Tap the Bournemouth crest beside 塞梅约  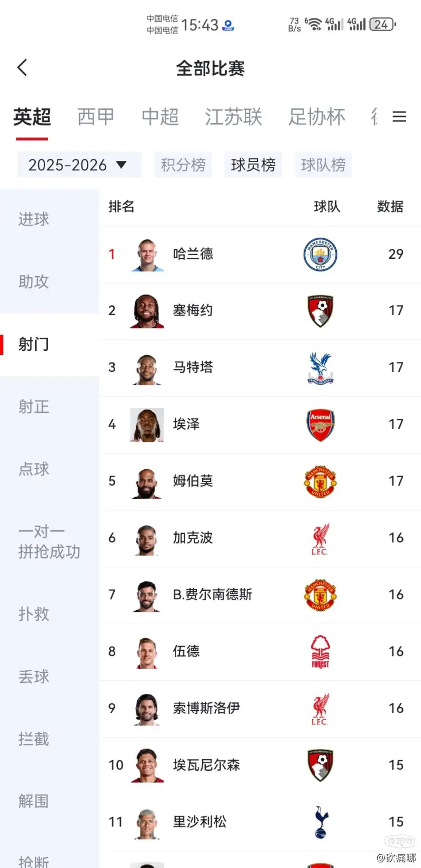tap(320, 311)
